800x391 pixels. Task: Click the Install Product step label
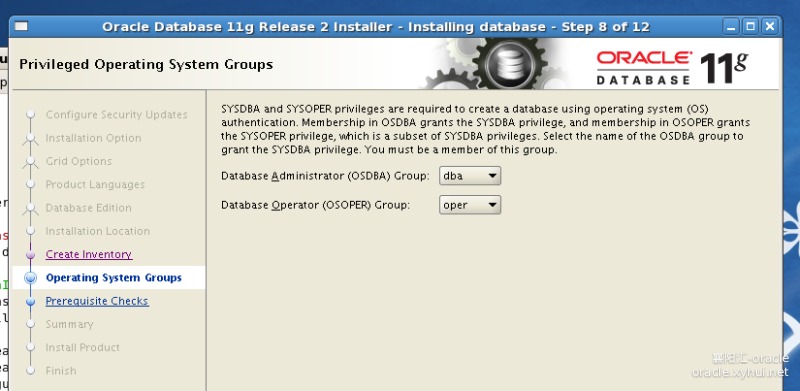point(83,348)
